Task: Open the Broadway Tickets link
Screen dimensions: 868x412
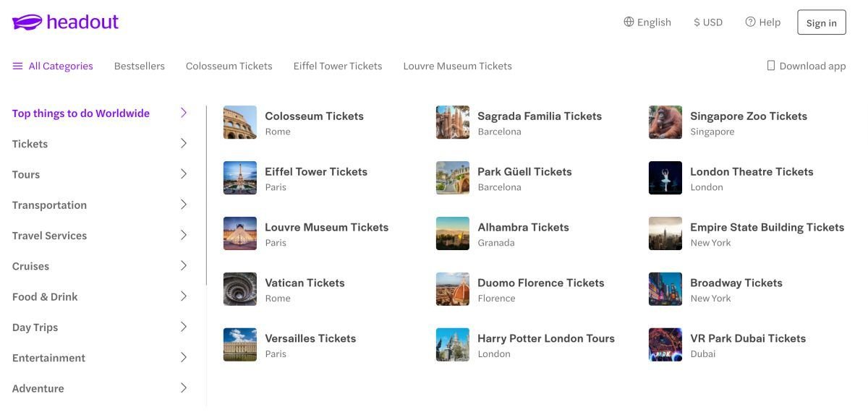Action: pos(736,283)
